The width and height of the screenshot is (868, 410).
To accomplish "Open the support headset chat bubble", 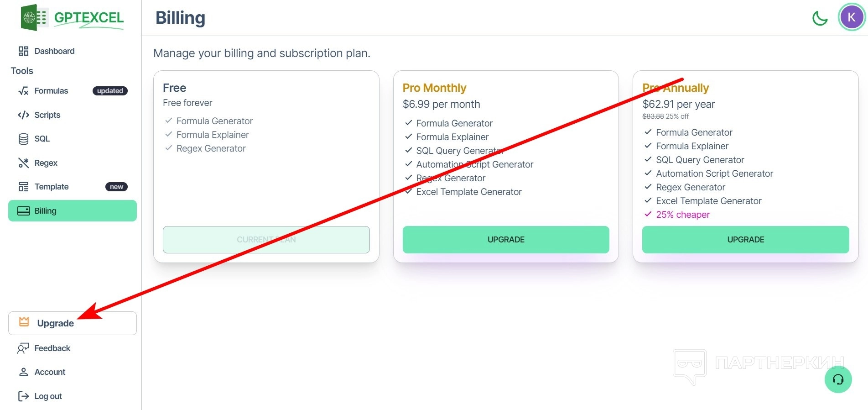I will pos(838,379).
